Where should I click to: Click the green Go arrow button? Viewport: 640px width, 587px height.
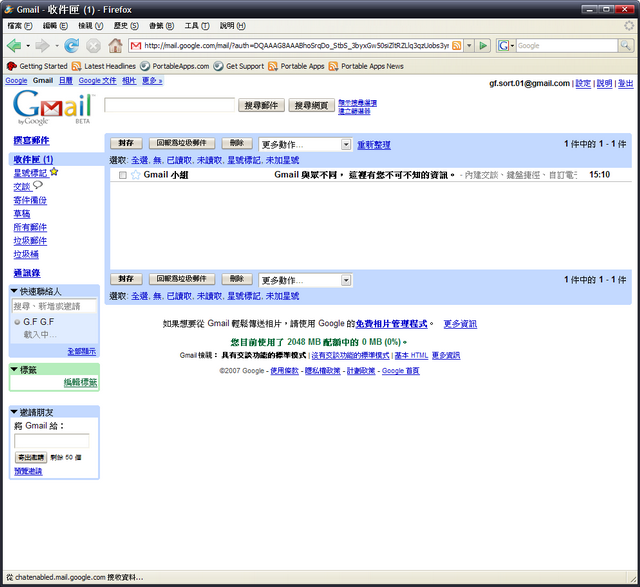click(x=483, y=45)
